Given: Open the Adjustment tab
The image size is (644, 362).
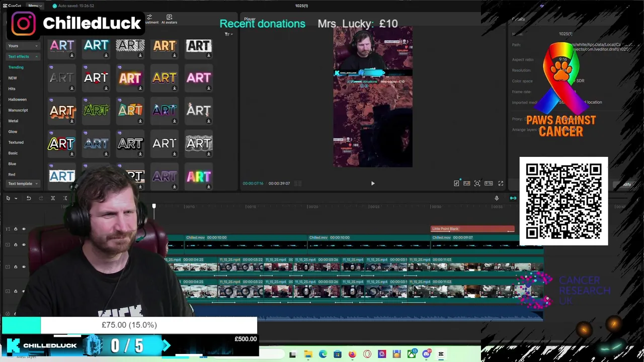Looking at the screenshot, I should click(x=151, y=20).
